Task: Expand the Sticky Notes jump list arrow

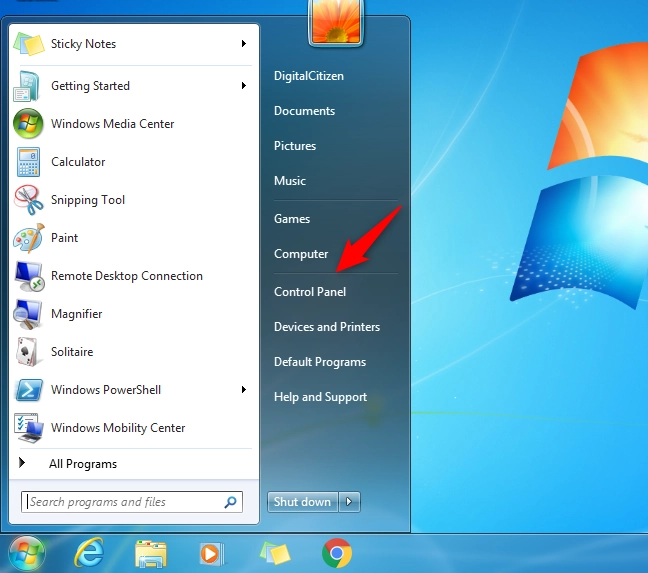Action: pyautogui.click(x=244, y=43)
